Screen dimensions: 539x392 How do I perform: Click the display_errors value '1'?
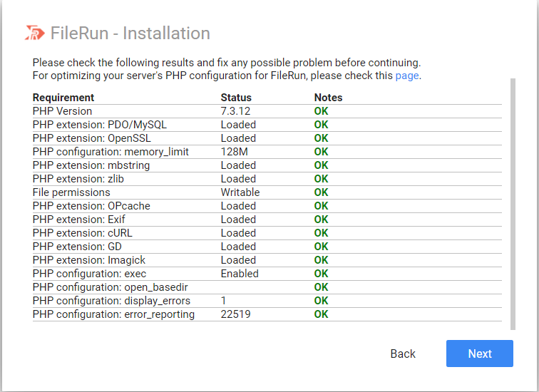(x=223, y=301)
